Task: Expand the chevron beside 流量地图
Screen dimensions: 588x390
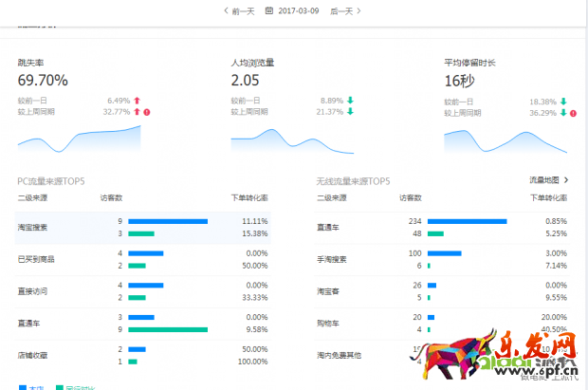Action: (566, 179)
